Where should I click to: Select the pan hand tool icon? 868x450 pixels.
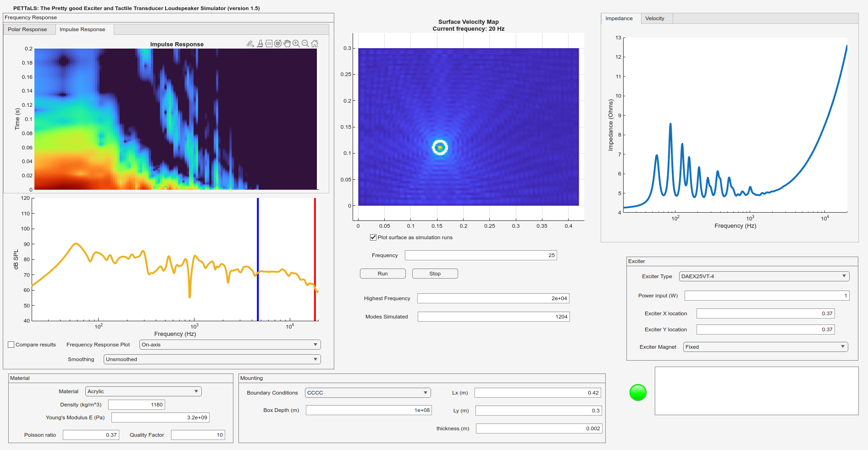(x=287, y=44)
